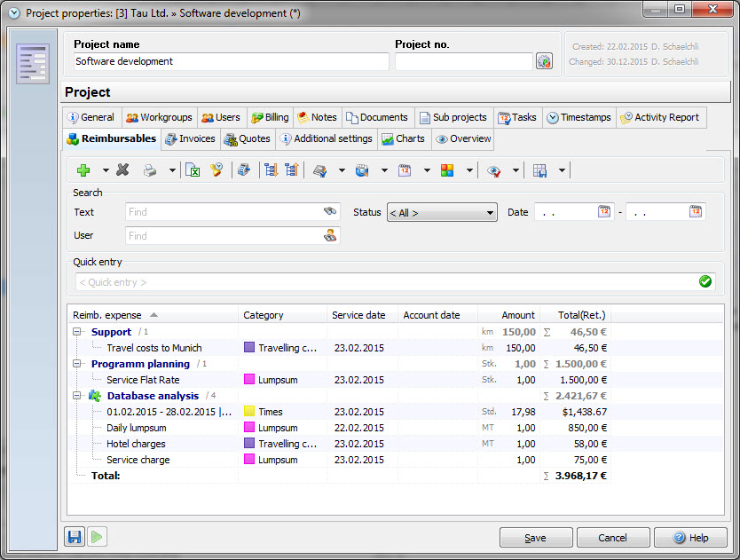Toggle the eye view options icon
This screenshot has height=560, width=740.
pos(494,170)
